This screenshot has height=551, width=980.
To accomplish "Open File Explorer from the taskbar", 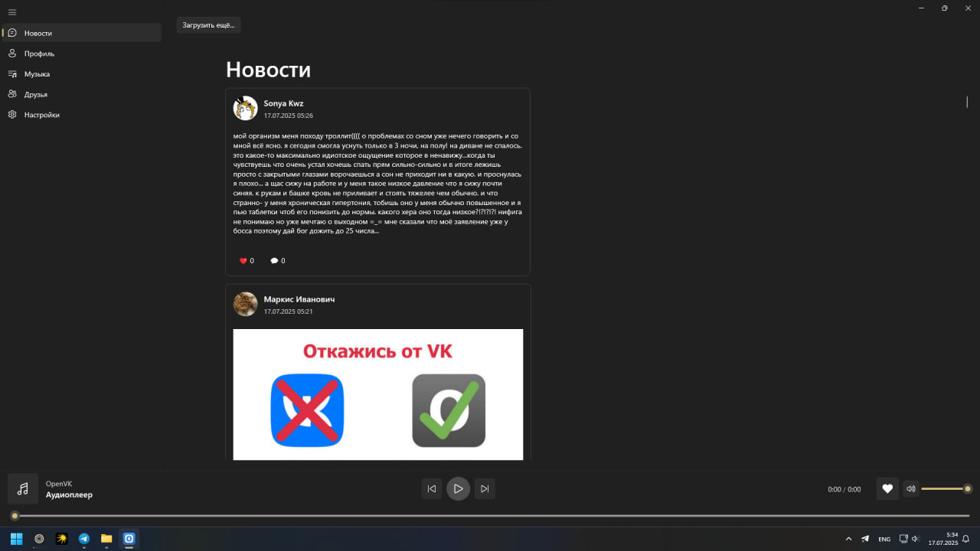I will (106, 539).
